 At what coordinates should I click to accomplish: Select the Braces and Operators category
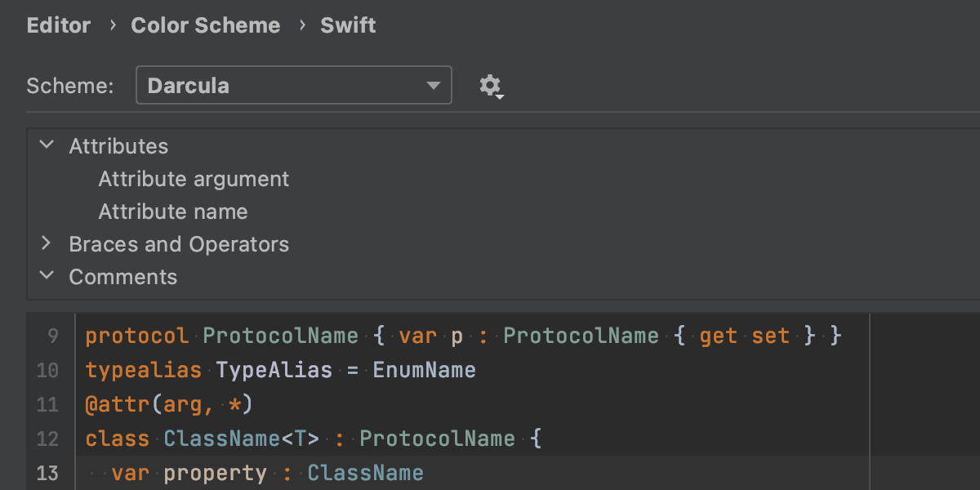[179, 244]
